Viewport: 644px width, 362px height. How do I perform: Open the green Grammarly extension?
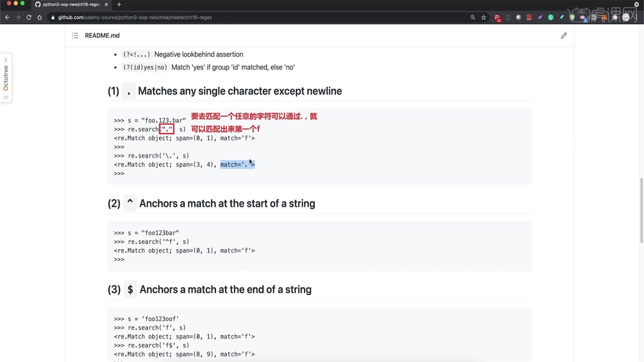point(551,17)
